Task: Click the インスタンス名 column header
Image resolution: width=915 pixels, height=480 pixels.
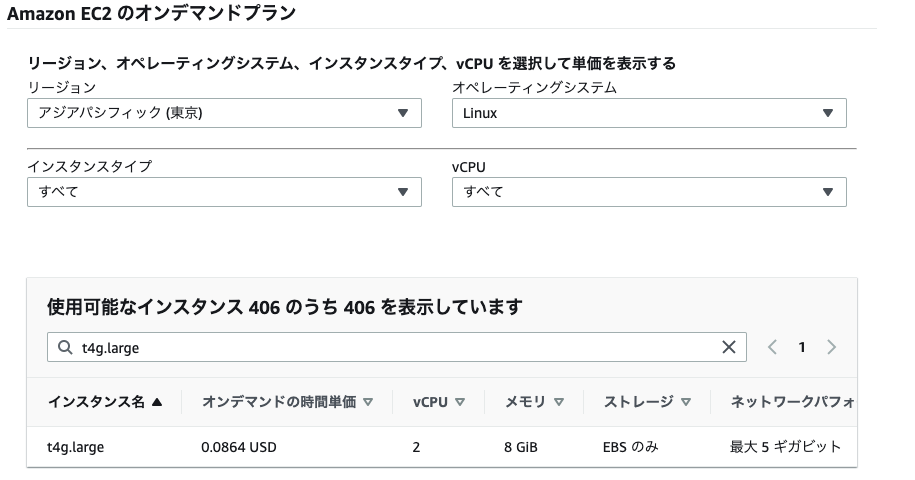Action: [96, 402]
